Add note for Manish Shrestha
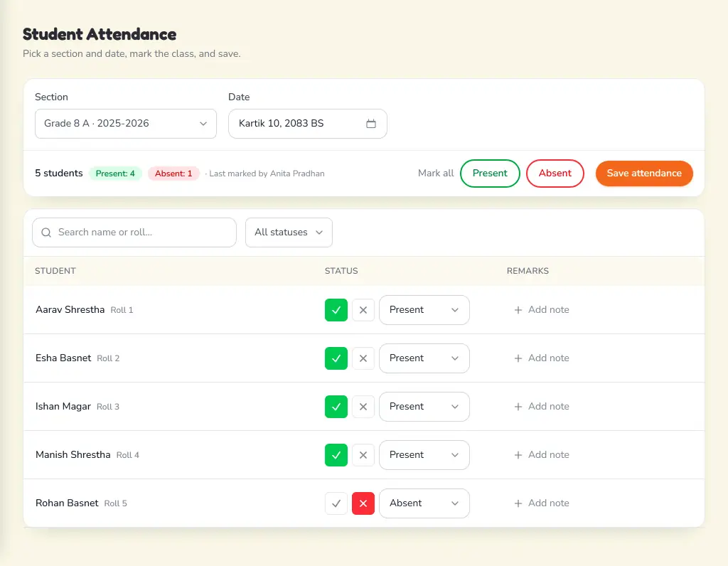 coord(541,454)
